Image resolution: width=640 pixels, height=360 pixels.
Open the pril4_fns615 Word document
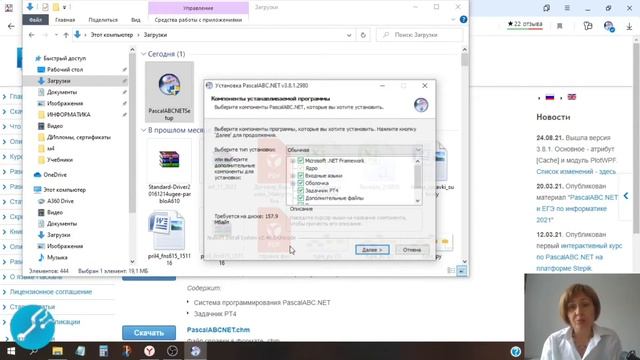click(x=169, y=239)
